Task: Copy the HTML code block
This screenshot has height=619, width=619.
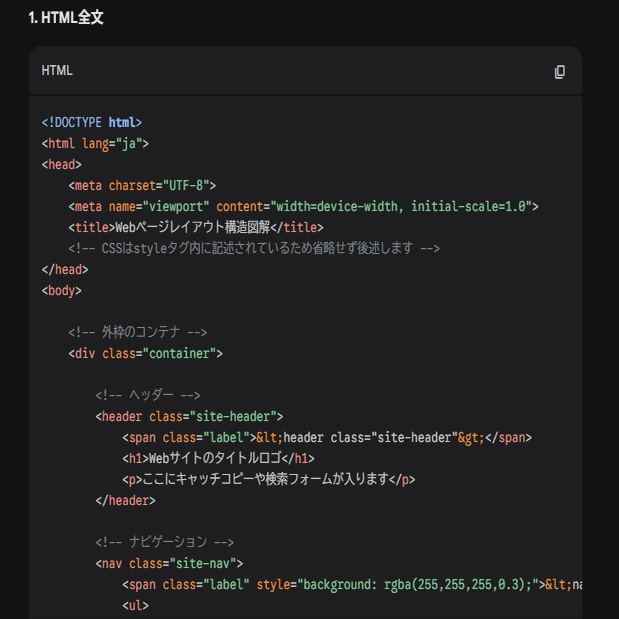Action: tap(559, 71)
